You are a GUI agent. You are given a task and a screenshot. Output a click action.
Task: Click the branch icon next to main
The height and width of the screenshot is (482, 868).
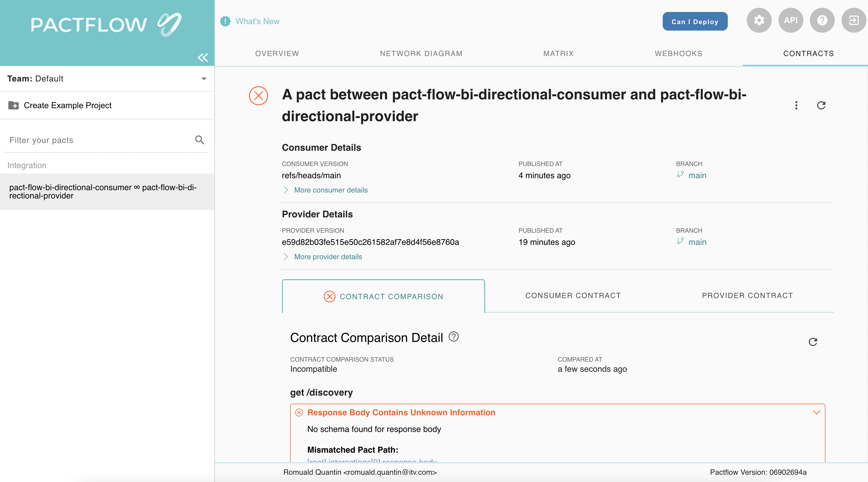point(680,175)
